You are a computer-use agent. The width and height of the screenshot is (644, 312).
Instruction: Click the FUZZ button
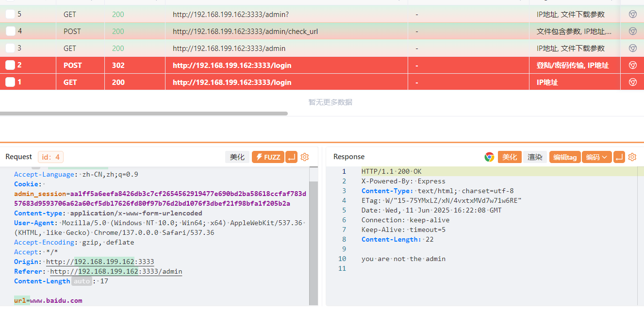tap(268, 157)
